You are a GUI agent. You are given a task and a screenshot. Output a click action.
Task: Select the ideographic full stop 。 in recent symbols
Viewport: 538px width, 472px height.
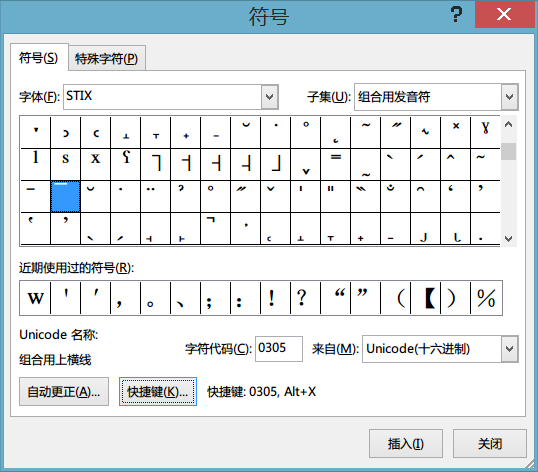click(x=155, y=298)
